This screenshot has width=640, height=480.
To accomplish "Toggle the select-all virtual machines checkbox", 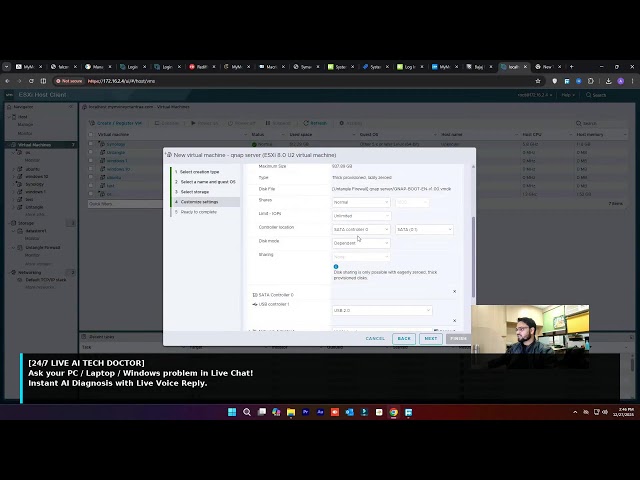I will pyautogui.click(x=91, y=134).
